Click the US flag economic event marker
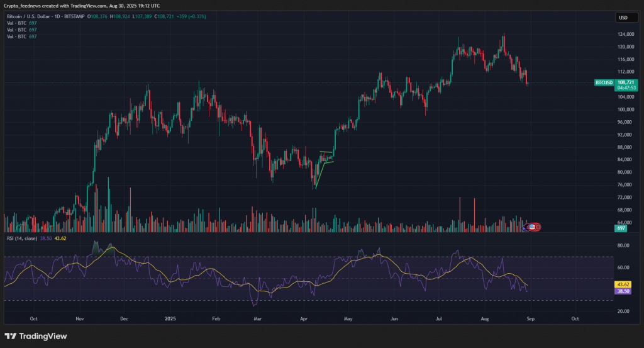 tap(533, 227)
